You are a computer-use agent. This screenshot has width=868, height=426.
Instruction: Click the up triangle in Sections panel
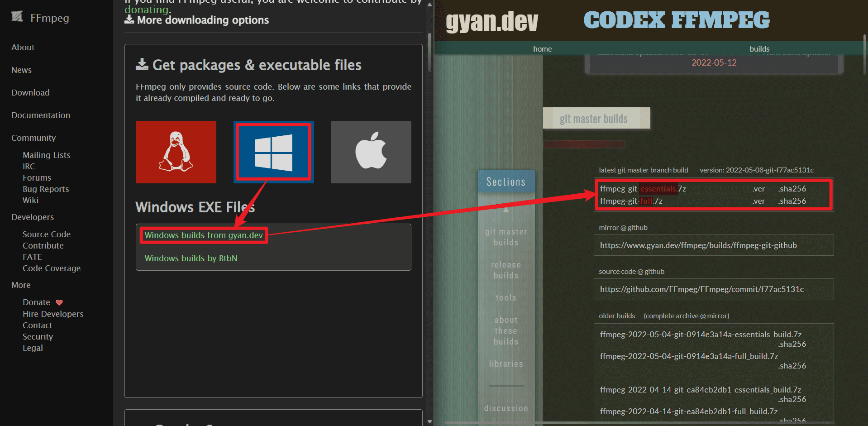click(506, 210)
